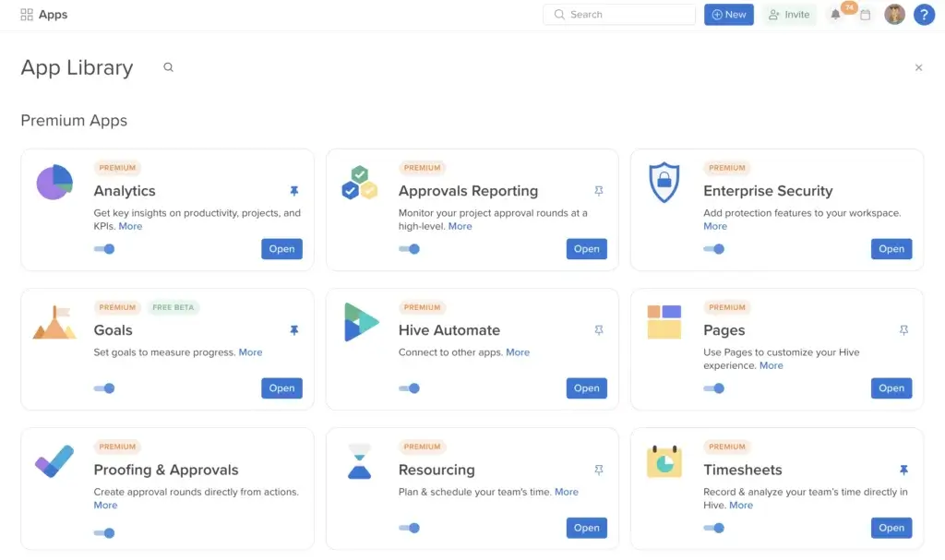Open the help question mark icon
The height and width of the screenshot is (560, 945).
coord(924,15)
